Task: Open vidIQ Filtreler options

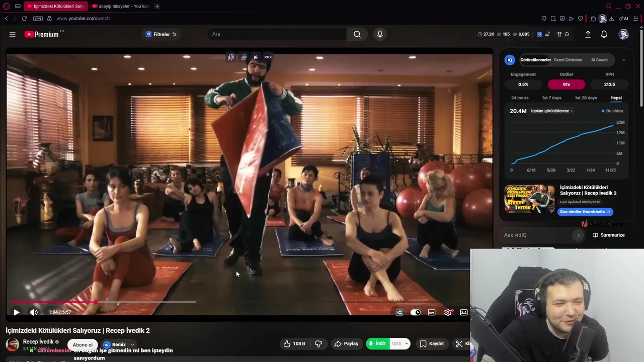Action: click(161, 34)
